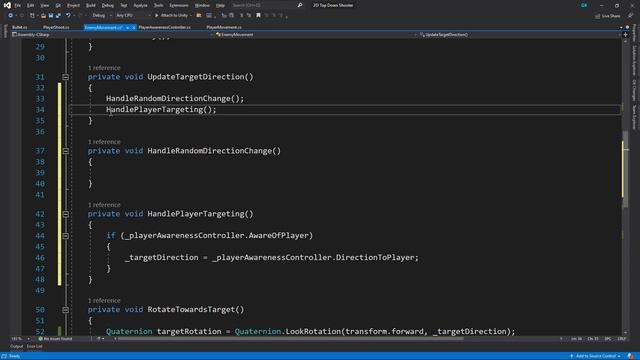Switch to the PlayerMovement.cs tab

(224, 27)
